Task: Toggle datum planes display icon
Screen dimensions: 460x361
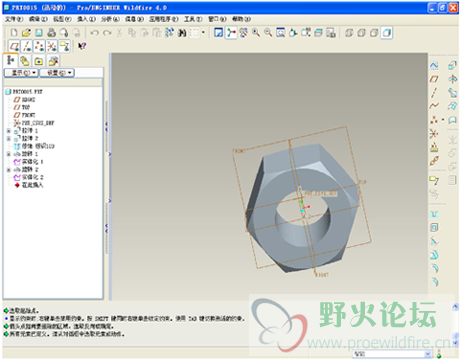Action: pos(14,46)
